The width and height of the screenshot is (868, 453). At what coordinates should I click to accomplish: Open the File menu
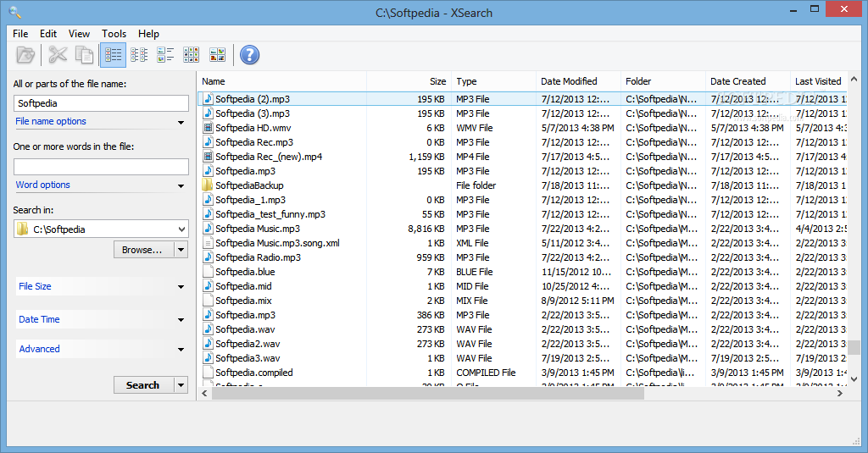pos(20,33)
